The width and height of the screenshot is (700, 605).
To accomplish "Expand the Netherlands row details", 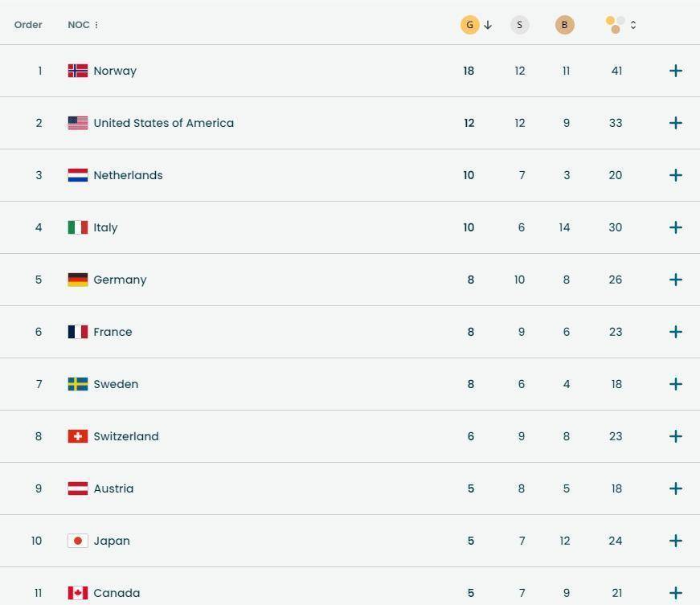I will point(676,175).
